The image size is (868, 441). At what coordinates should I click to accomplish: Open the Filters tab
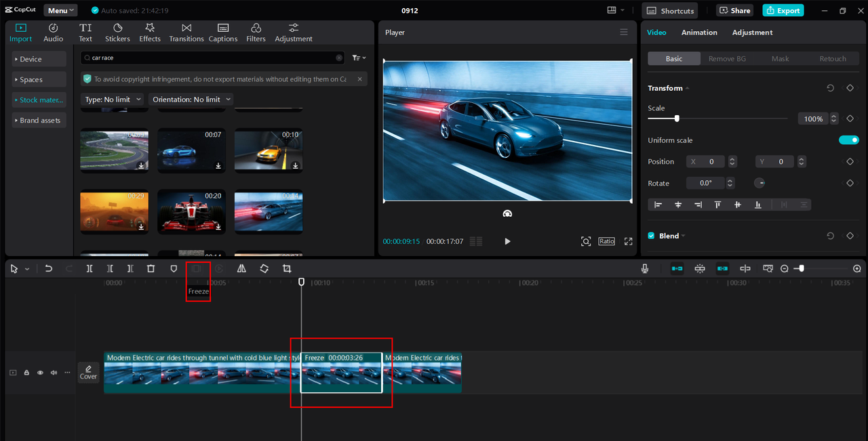(256, 33)
